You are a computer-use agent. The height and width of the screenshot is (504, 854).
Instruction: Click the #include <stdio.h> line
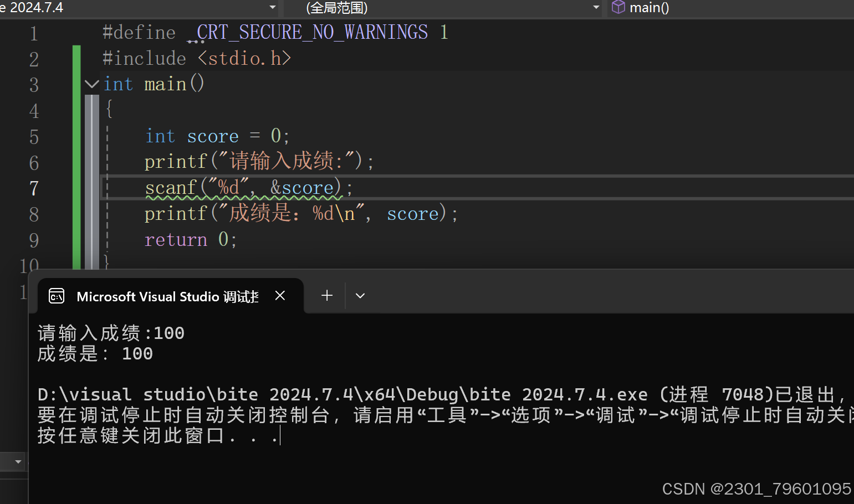point(197,58)
